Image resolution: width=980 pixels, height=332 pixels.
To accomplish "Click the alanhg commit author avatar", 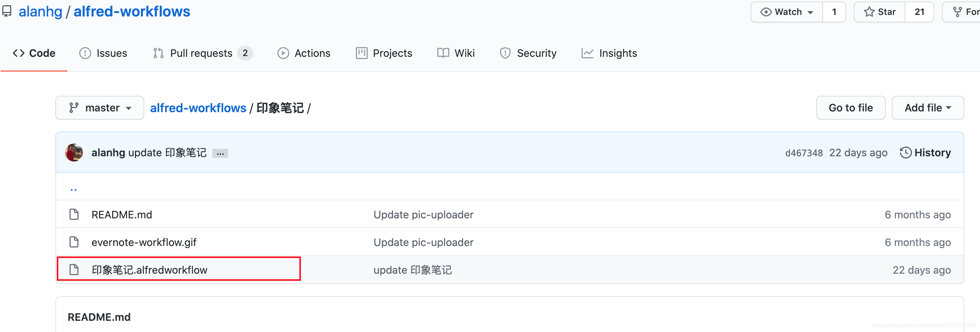I will 74,153.
